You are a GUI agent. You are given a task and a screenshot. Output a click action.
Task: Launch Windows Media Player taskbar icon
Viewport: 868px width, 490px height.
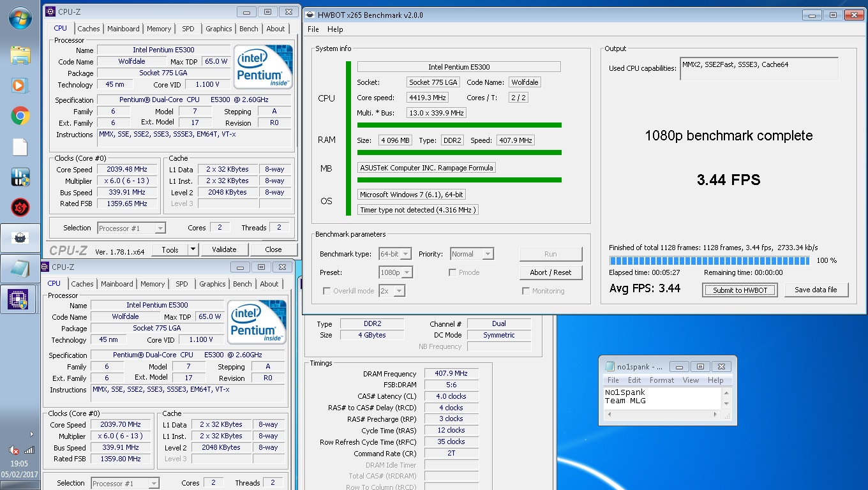point(19,85)
